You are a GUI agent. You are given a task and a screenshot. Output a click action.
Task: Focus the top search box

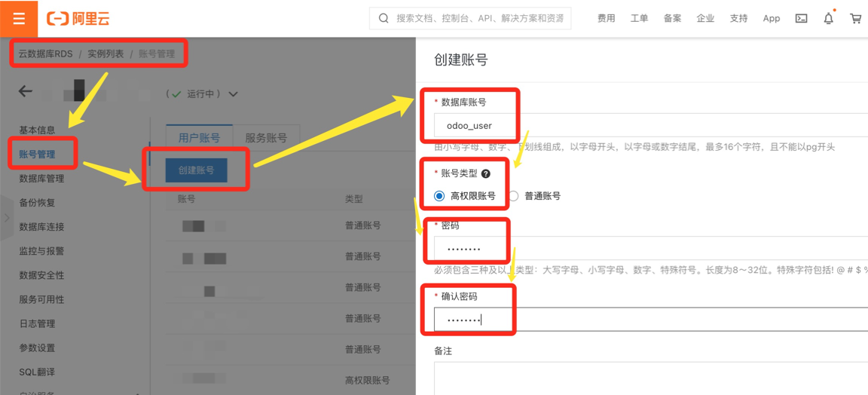[x=470, y=18]
